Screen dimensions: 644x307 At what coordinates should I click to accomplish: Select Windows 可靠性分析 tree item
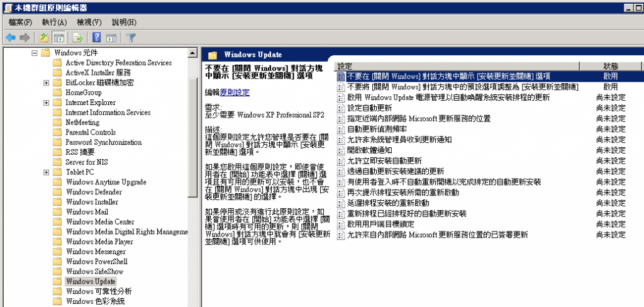pos(99,291)
